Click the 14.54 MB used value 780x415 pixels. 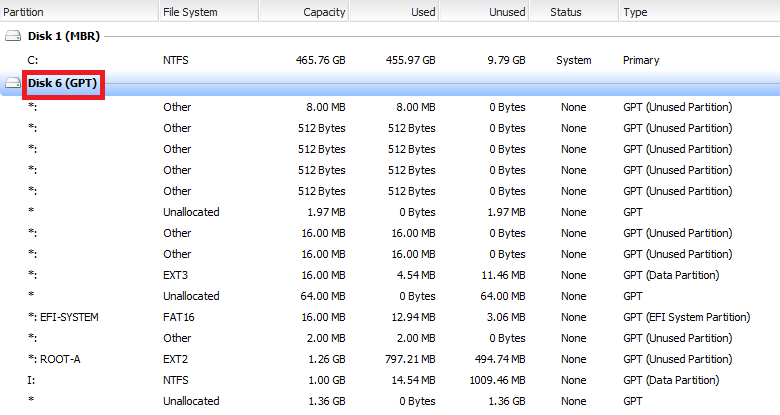coord(413,380)
